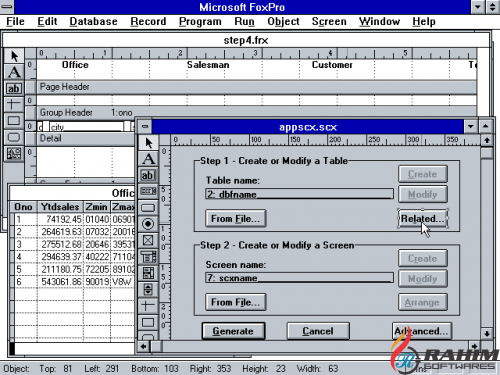
Task: Click the Zmin column header
Action: [97, 207]
